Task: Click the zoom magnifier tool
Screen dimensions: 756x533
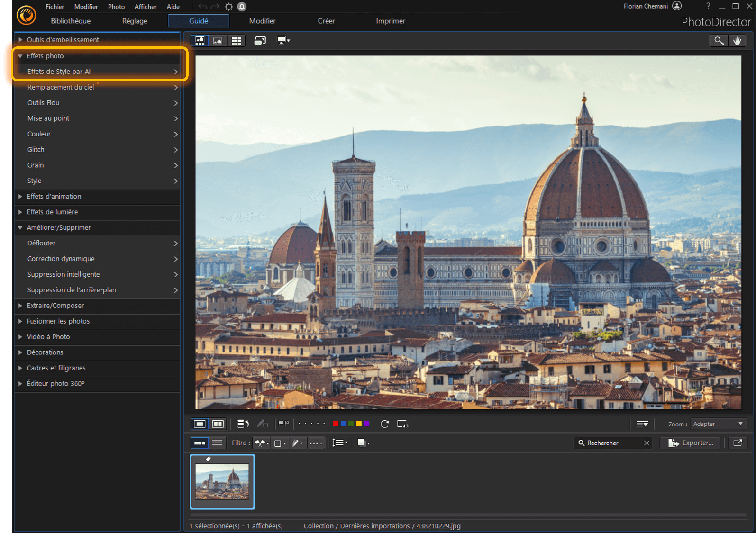Action: [x=719, y=41]
